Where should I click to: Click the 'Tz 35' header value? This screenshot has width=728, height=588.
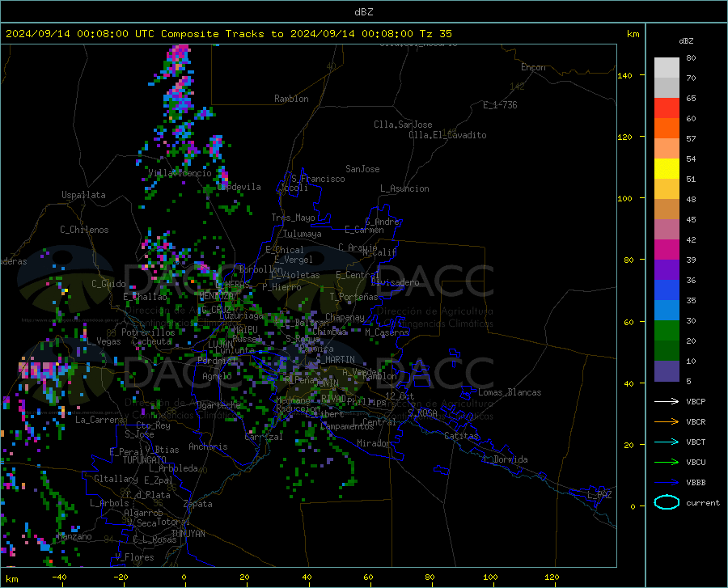(x=435, y=34)
